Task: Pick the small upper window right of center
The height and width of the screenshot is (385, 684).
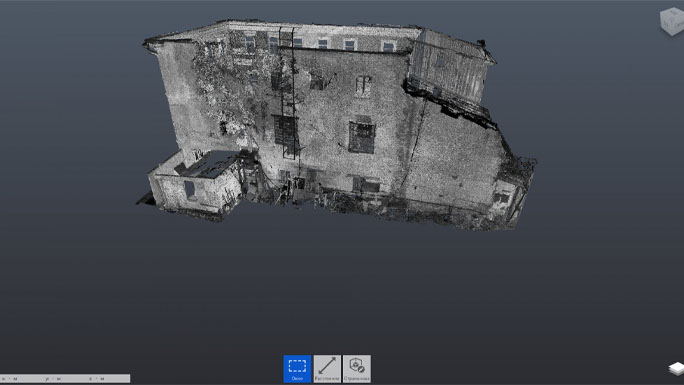Action: 363,86
